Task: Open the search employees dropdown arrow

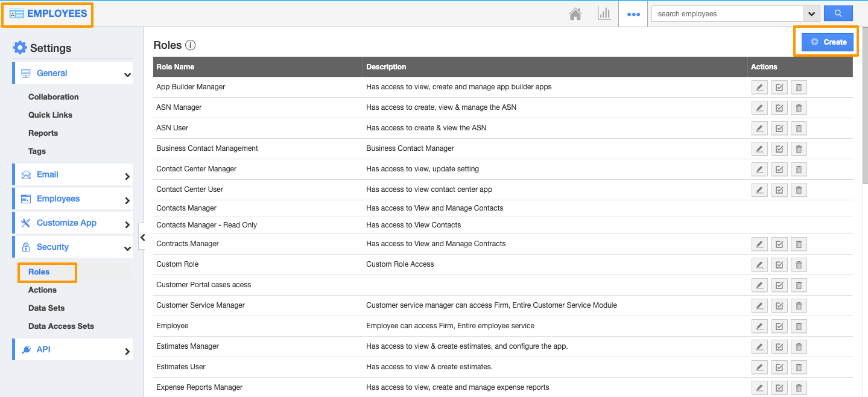Action: tap(811, 14)
